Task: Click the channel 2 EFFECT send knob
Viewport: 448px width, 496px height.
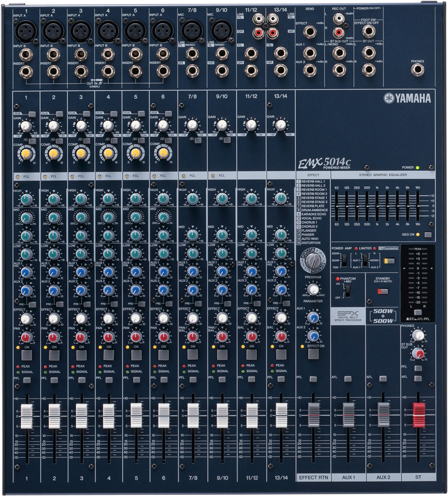Action: 54,319
